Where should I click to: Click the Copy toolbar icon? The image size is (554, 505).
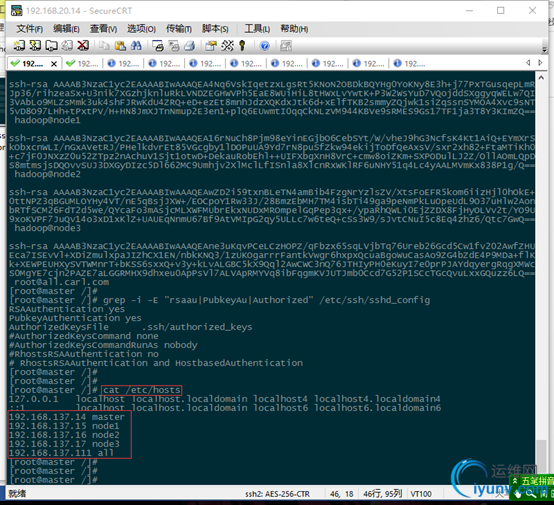click(x=104, y=45)
